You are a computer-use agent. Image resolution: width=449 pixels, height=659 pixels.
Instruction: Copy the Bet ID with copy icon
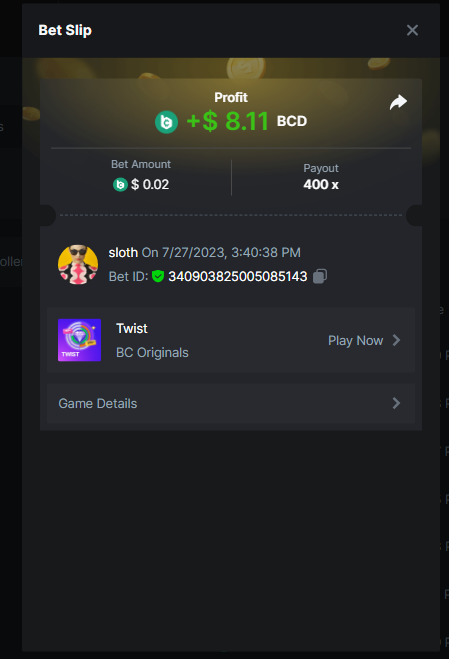pyautogui.click(x=320, y=276)
